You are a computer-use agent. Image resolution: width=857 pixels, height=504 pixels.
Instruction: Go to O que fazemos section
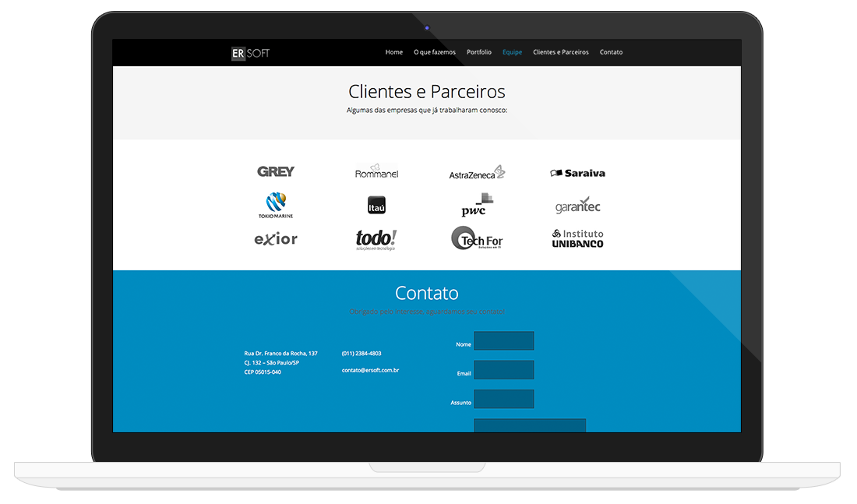tap(435, 52)
